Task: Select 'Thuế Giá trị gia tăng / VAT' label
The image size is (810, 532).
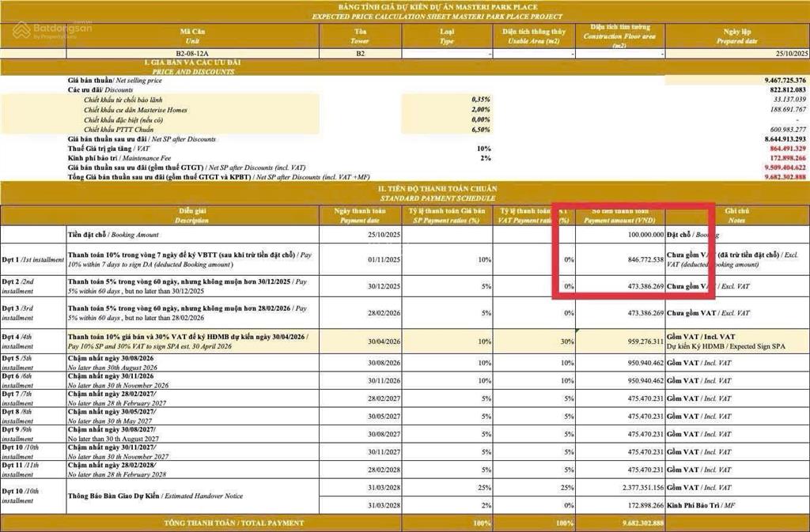Action: click(x=108, y=149)
